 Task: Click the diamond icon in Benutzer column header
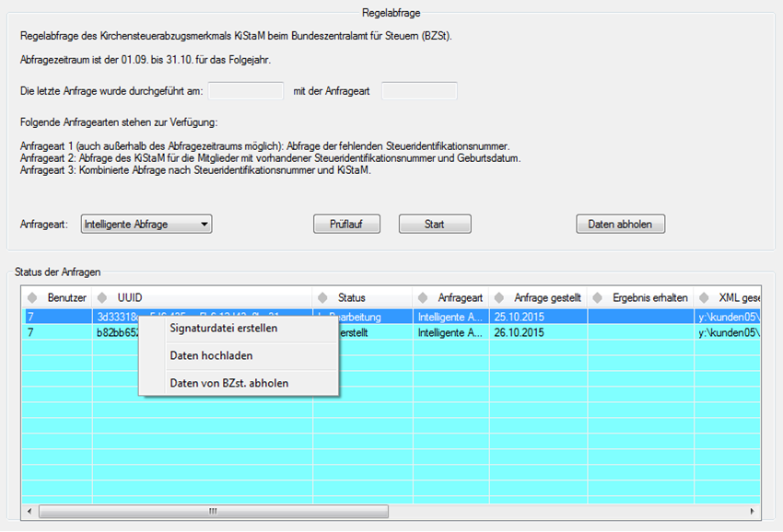[32, 297]
